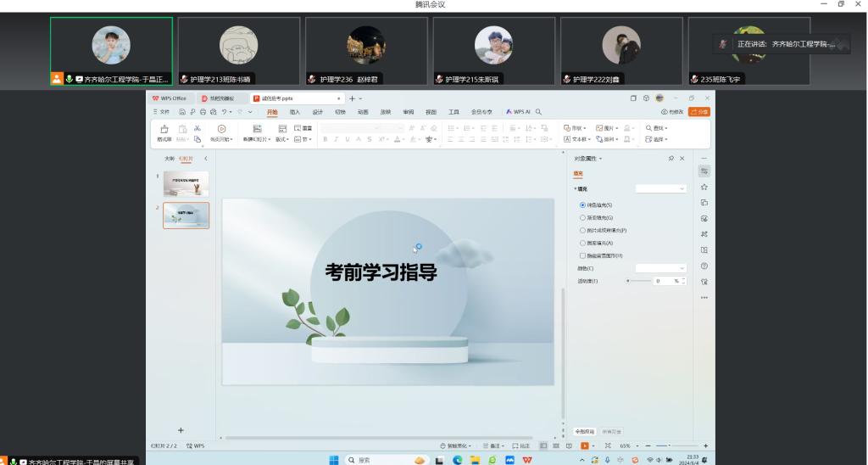Click the 全部应用 apply-to-all button
This screenshot has width=868, height=465.
[585, 431]
